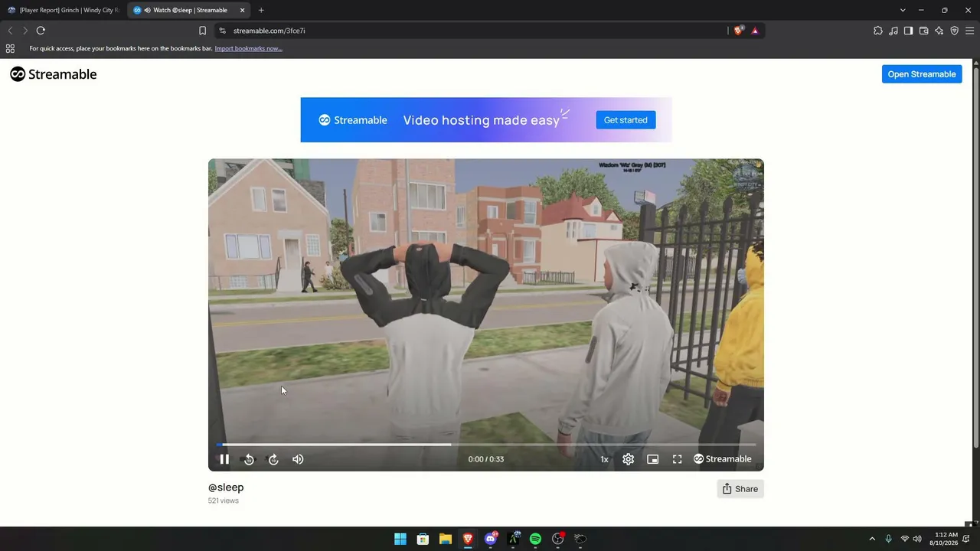This screenshot has height=551, width=980.
Task: Go back to previous page
Action: pos(10,31)
